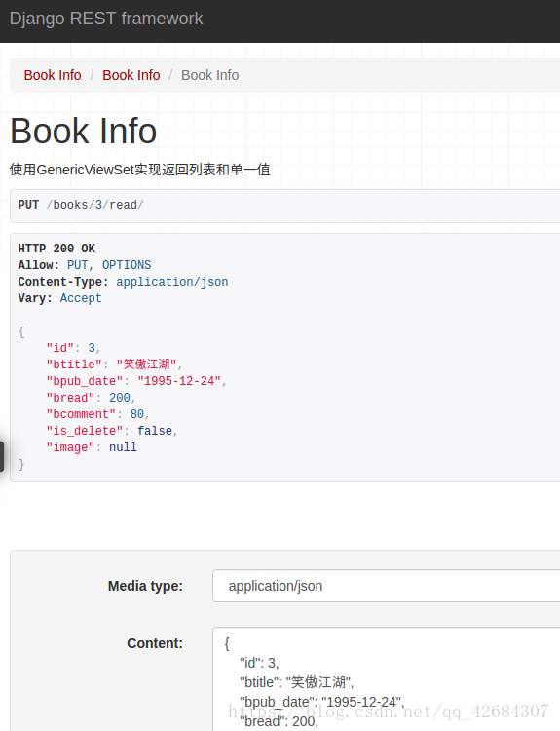Select the application/json Content-Type header value

[172, 282]
